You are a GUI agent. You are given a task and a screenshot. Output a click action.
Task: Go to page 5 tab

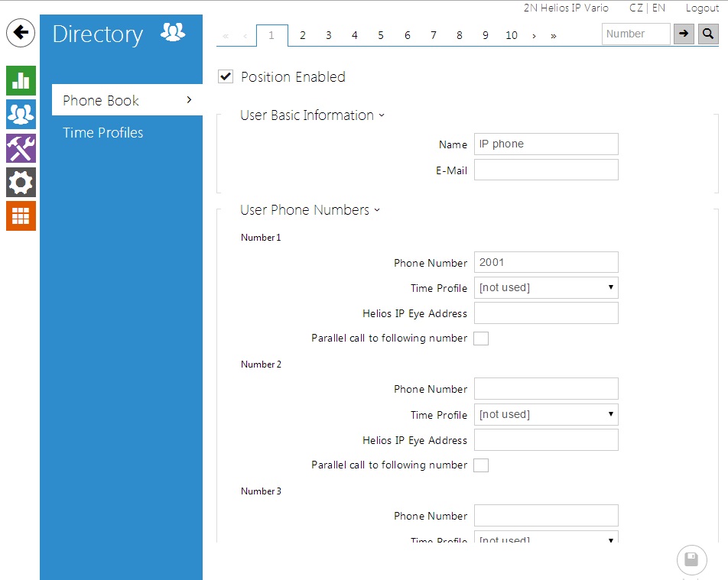(x=381, y=35)
